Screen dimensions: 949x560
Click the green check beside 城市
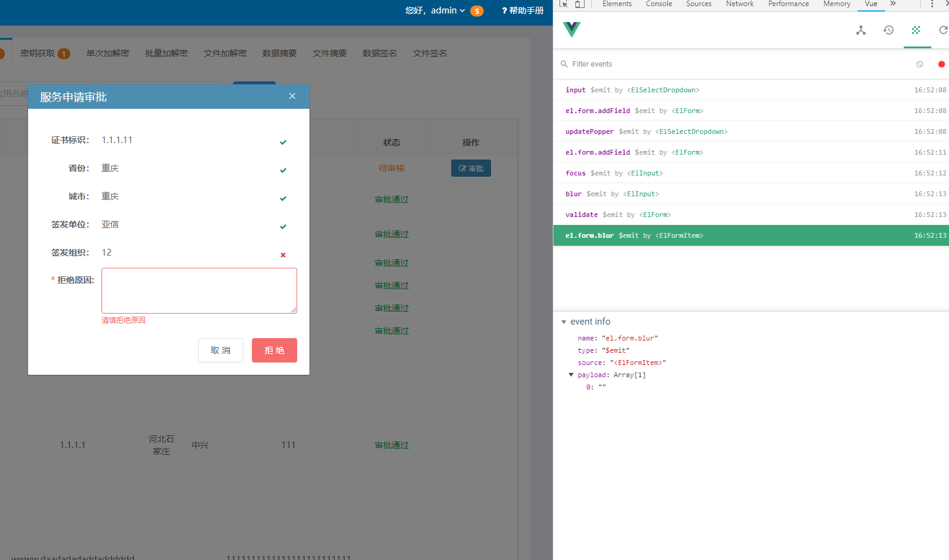(283, 199)
